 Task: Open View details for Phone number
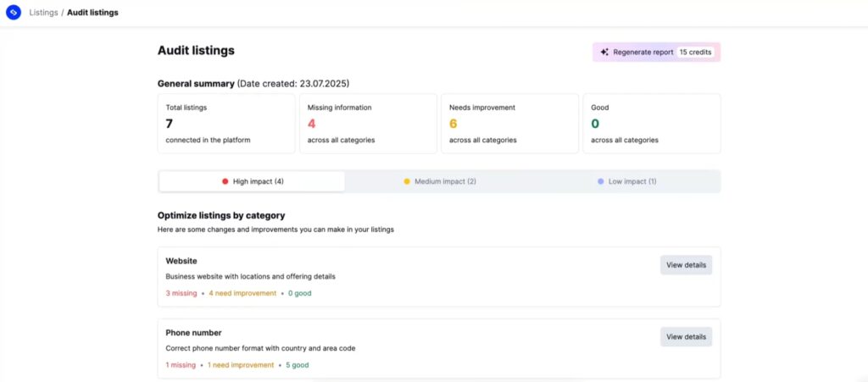pyautogui.click(x=686, y=337)
